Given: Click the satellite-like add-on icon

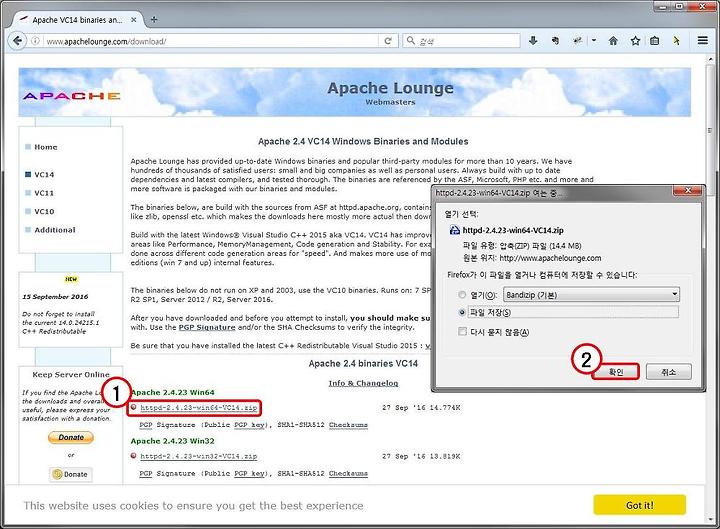Looking at the screenshot, I should point(578,41).
